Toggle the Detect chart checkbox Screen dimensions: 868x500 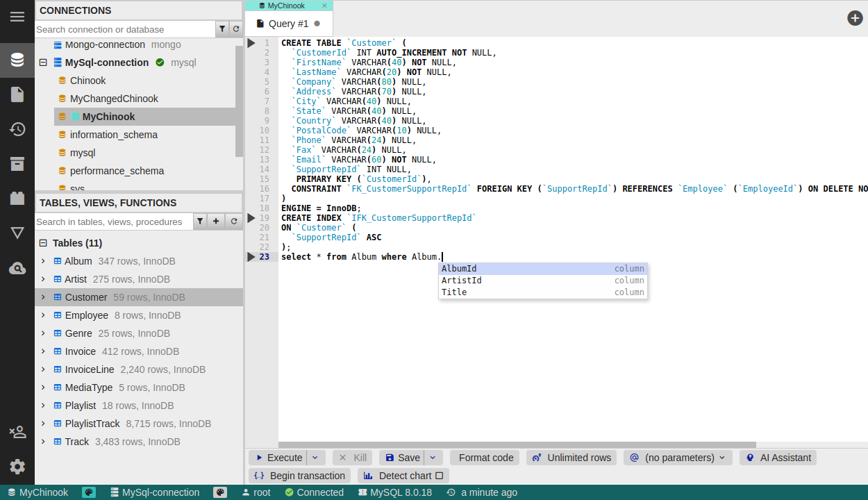[x=440, y=476]
